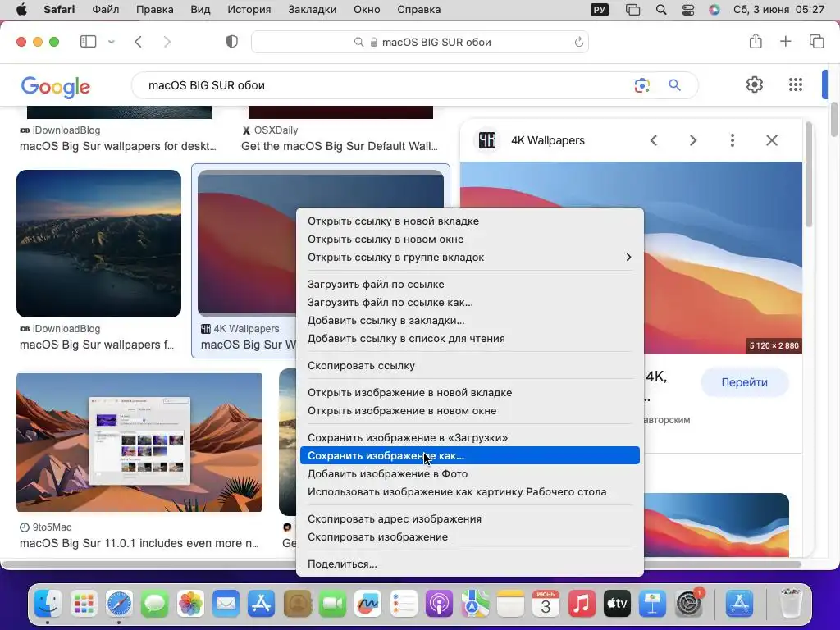
Task: Open Music from the Dock
Action: (582, 604)
